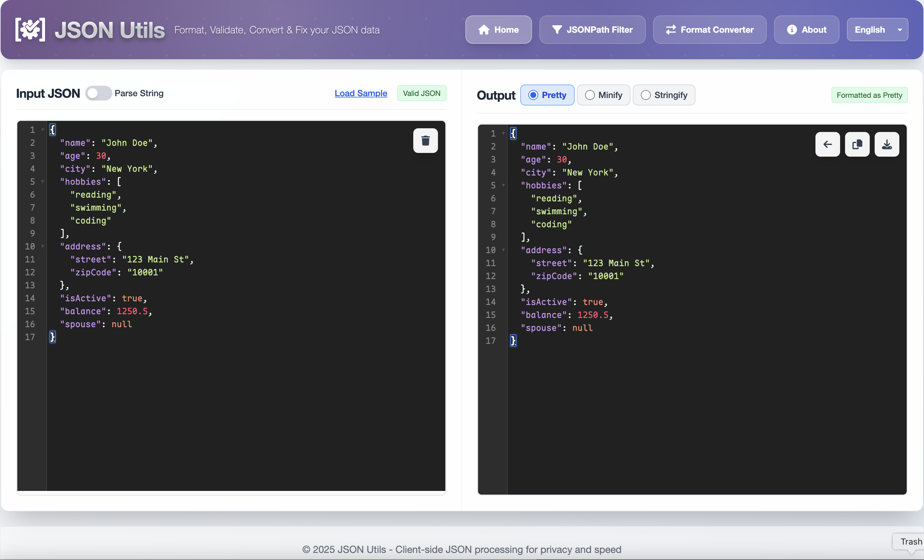Click the Load Sample link

point(360,93)
